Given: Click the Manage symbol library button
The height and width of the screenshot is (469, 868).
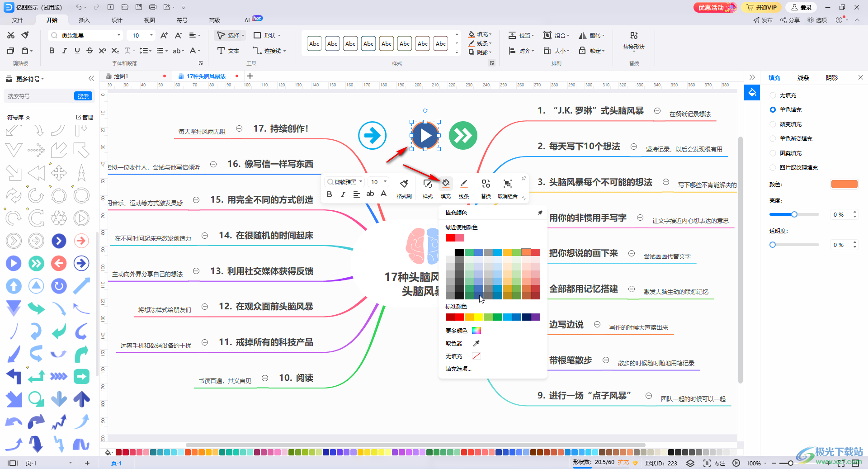Looking at the screenshot, I should (85, 117).
